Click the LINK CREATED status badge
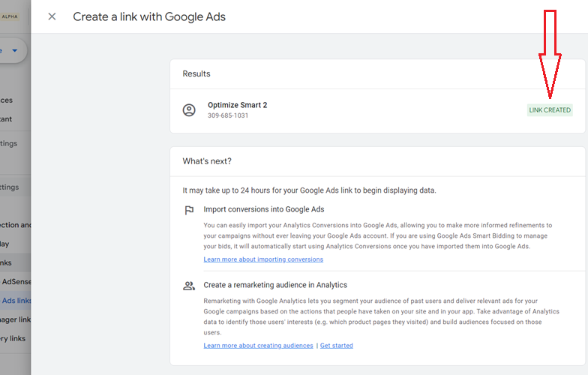588x375 pixels. (x=550, y=109)
